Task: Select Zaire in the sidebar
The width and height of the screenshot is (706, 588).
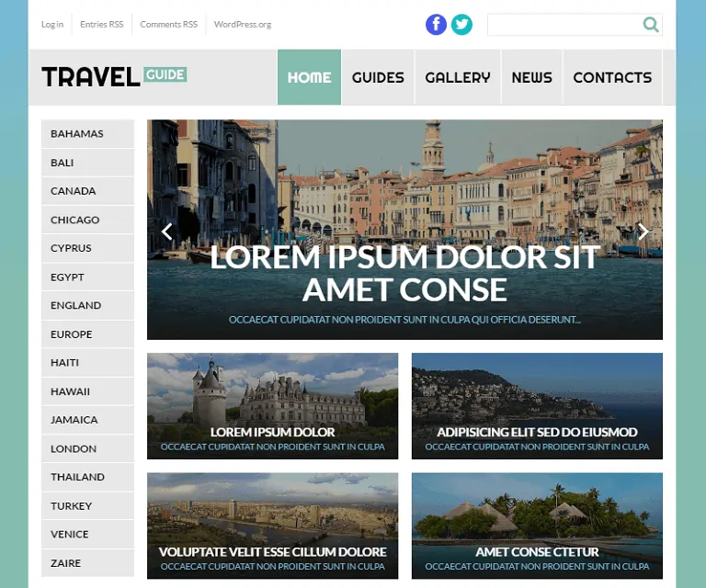Action: click(x=88, y=563)
